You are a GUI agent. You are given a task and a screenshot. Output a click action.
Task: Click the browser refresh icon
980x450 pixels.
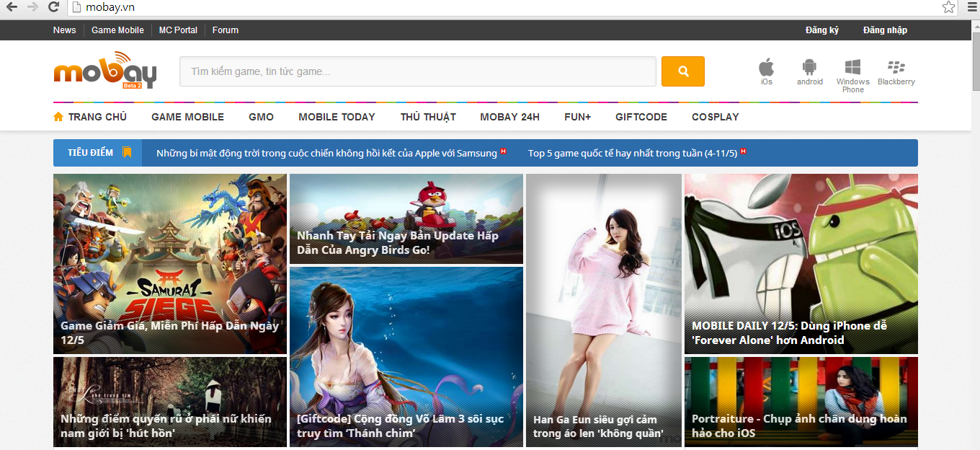click(53, 8)
